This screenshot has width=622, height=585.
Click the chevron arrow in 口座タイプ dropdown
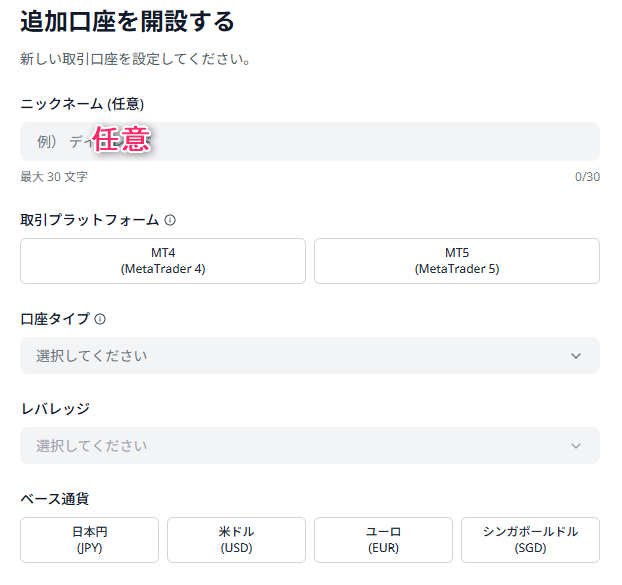tap(576, 356)
